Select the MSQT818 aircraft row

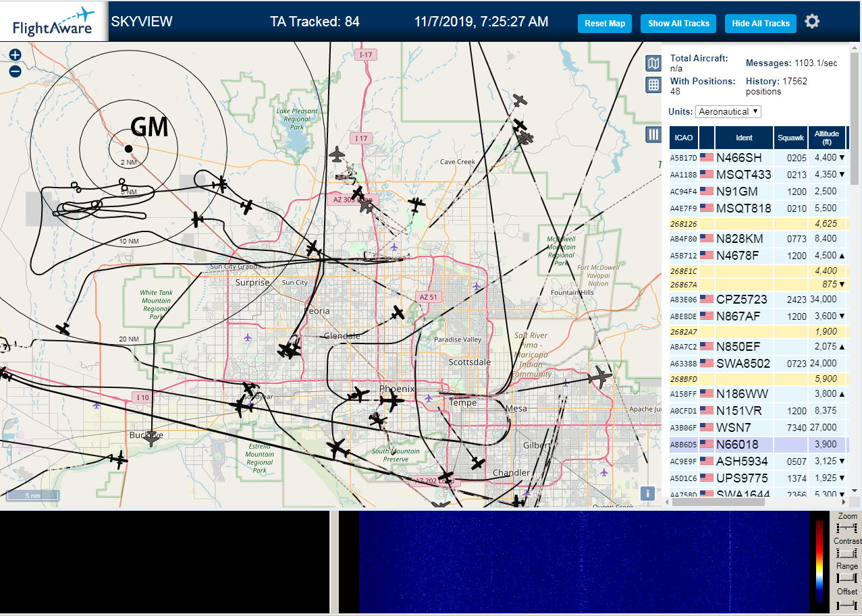[x=758, y=208]
